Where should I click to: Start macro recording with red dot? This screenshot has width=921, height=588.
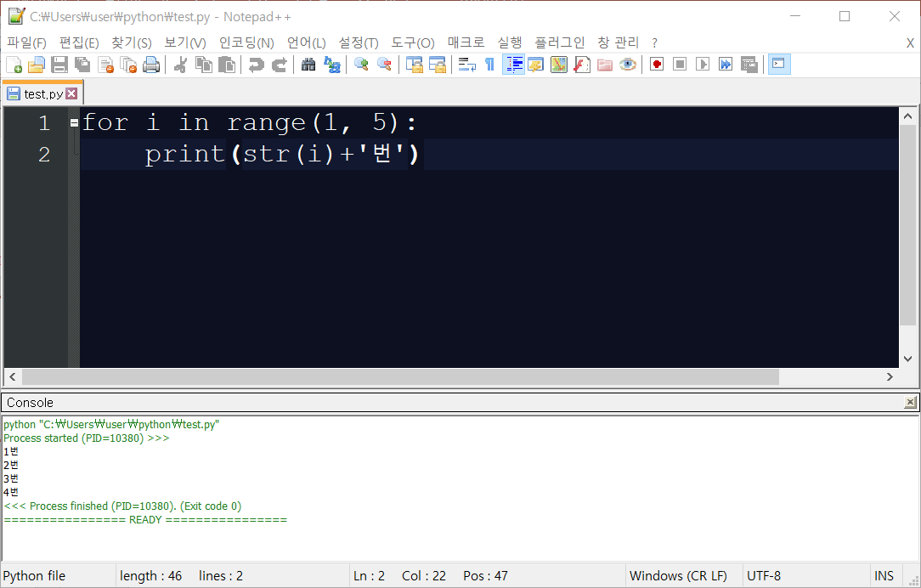point(657,65)
